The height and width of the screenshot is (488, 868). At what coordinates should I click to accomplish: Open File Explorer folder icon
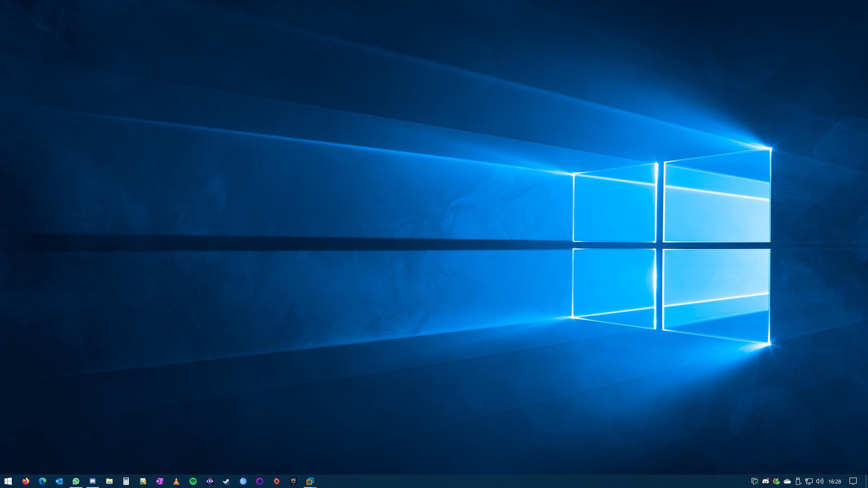109,481
